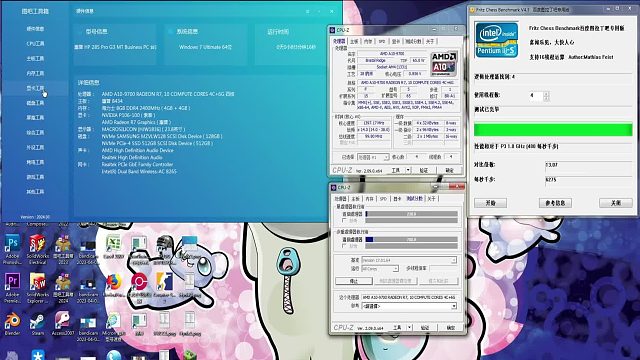This screenshot has height=360, width=640.
Task: Enable multi-thread 参考 checkbox in CPU-Z
Action: coord(344,246)
